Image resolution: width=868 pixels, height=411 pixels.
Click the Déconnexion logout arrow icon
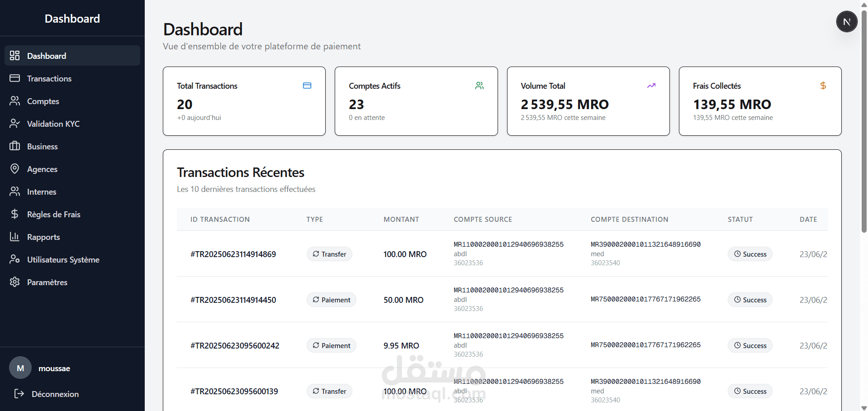click(x=19, y=393)
